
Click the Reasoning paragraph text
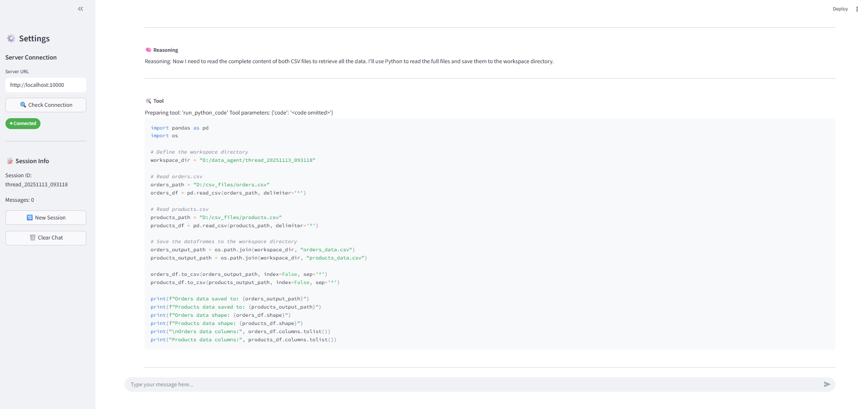coord(349,61)
